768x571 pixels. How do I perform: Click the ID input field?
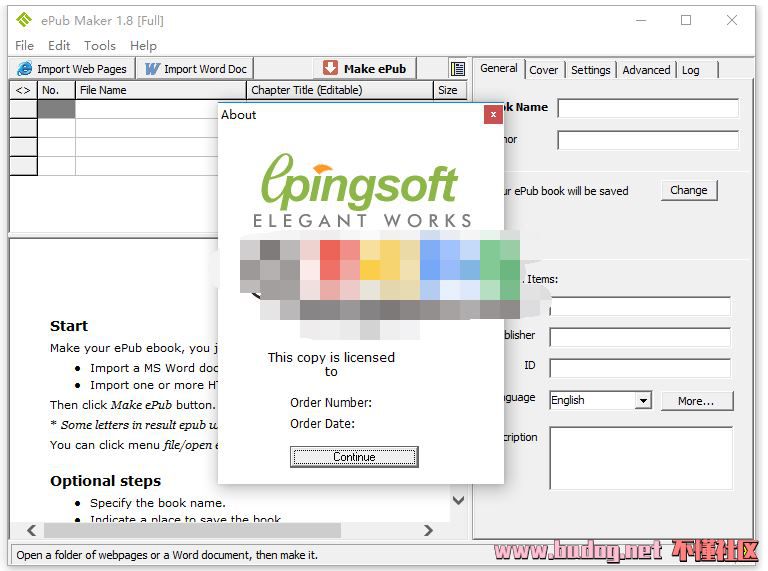pyautogui.click(x=640, y=368)
